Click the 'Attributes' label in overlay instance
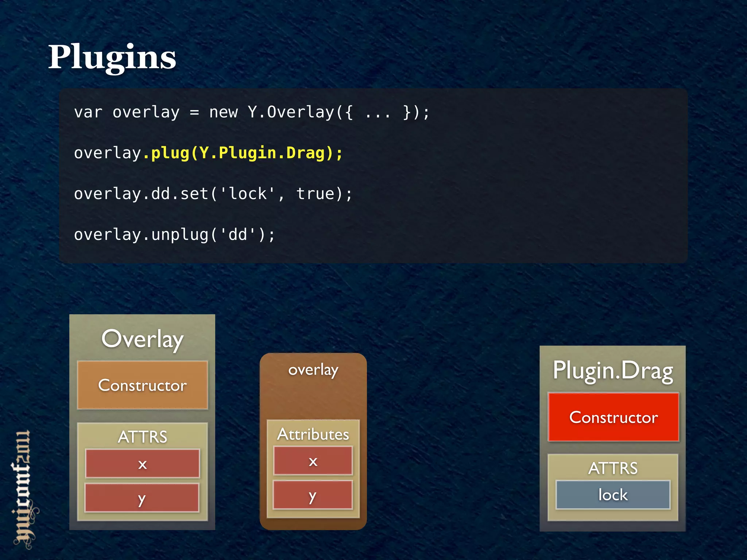Screen dimensions: 747x560 pos(313,434)
